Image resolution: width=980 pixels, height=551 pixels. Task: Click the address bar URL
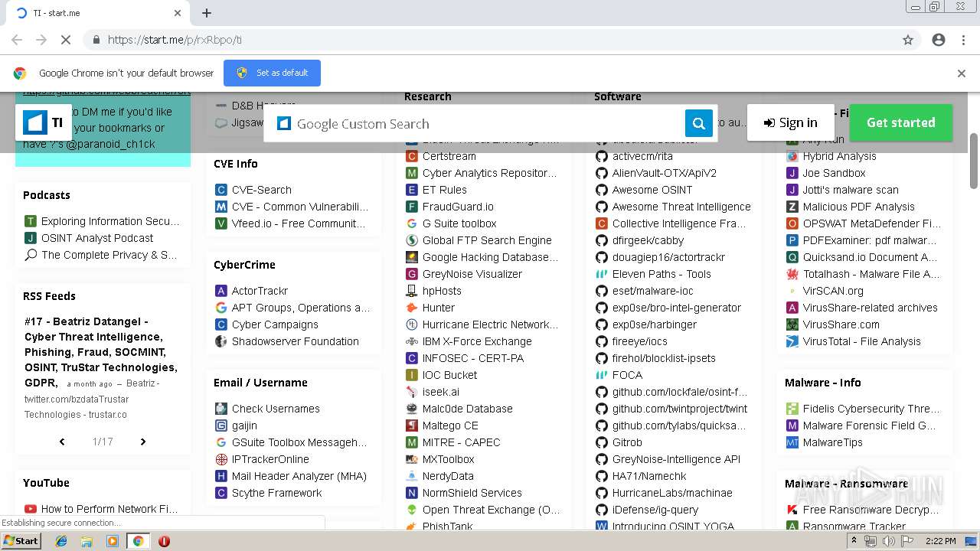click(x=175, y=40)
